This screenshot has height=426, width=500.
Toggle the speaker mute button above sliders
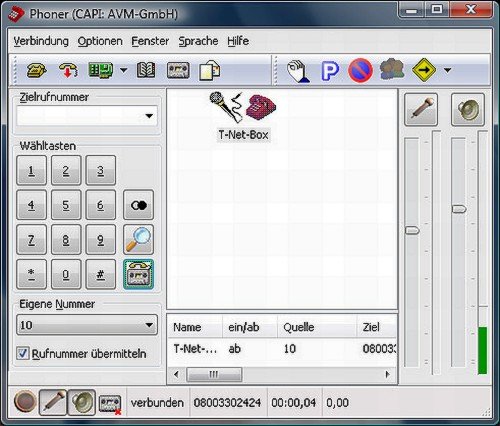point(468,109)
